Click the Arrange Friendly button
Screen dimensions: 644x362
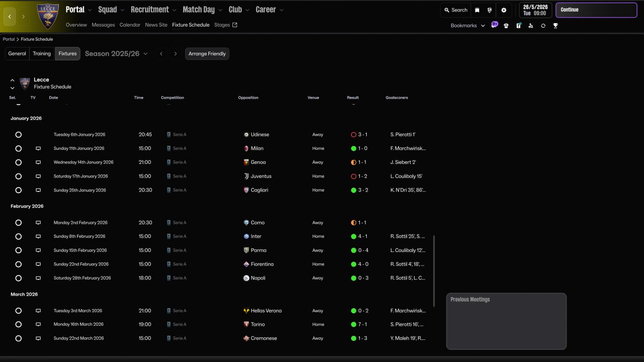click(x=207, y=54)
